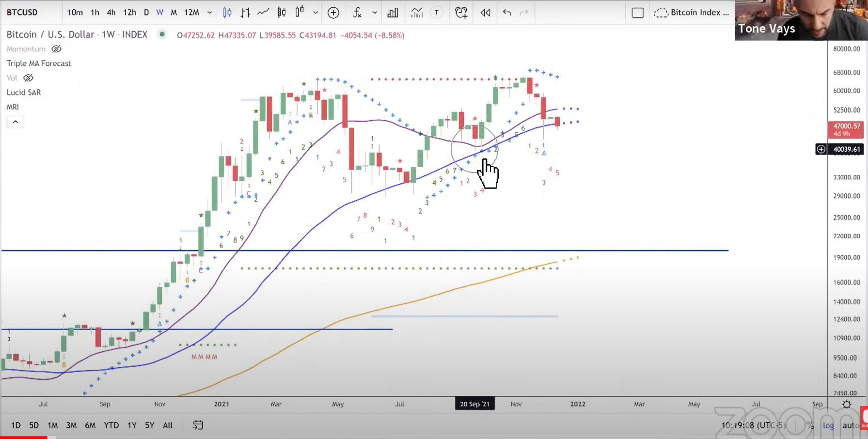Toggle visibility of the Vol indicator
Image resolution: width=868 pixels, height=439 pixels.
(x=29, y=78)
